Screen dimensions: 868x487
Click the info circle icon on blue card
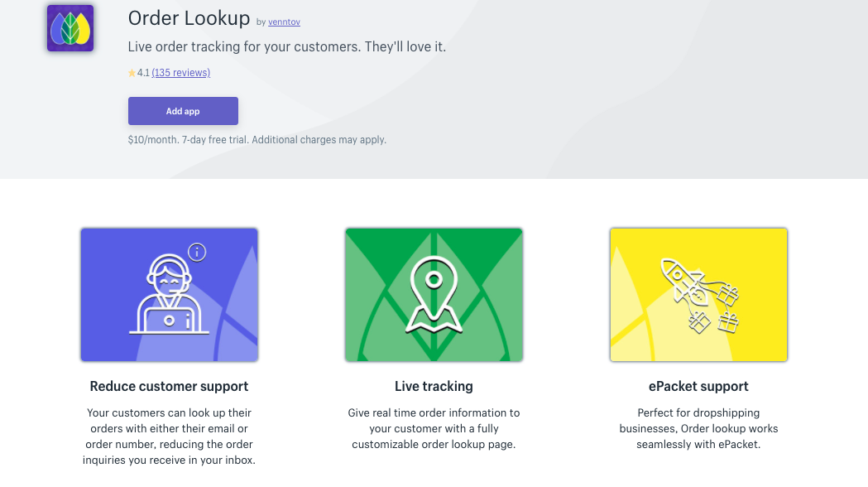[x=197, y=252]
